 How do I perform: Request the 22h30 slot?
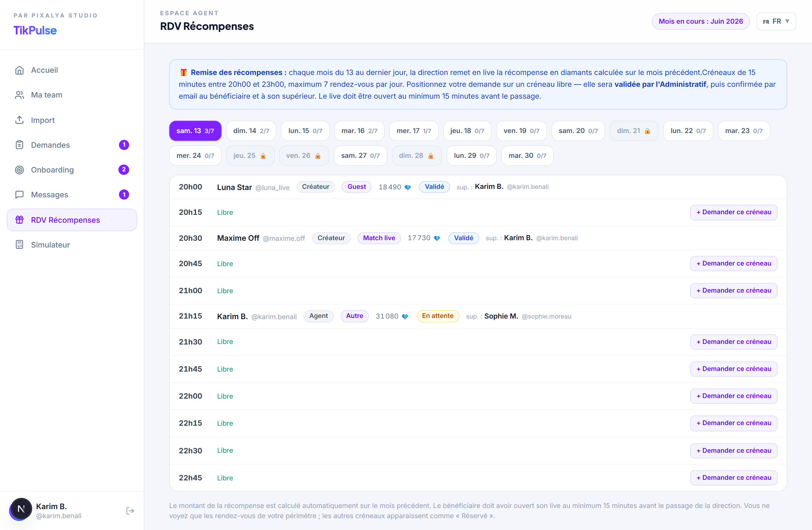coord(734,451)
